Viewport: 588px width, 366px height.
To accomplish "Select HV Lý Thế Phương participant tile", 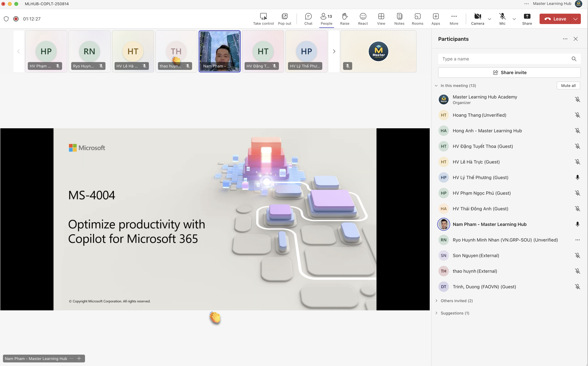I will pos(306,51).
